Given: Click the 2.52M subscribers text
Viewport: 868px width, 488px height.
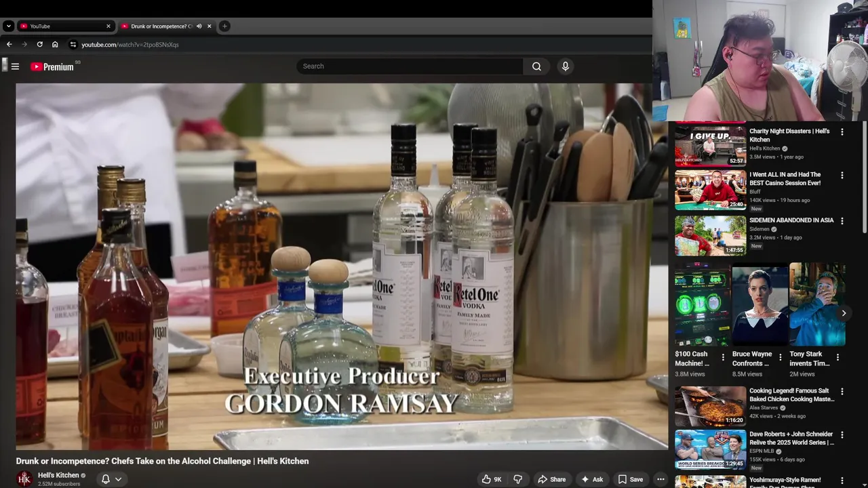Looking at the screenshot, I should pyautogui.click(x=59, y=484).
